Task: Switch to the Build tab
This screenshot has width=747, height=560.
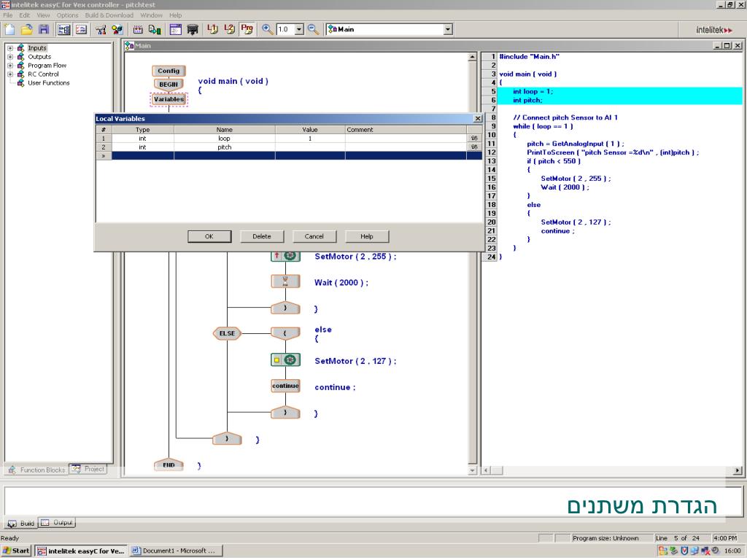Action: pyautogui.click(x=21, y=524)
